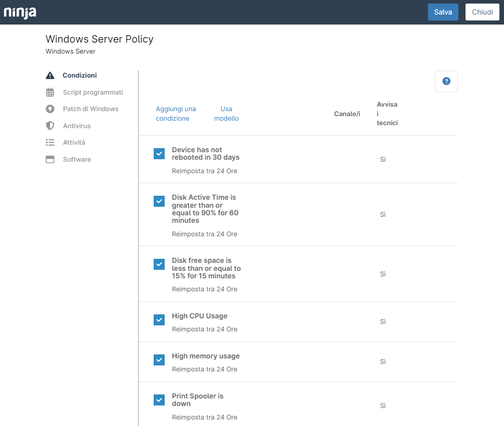Click the Script programmati calendar icon

[50, 92]
